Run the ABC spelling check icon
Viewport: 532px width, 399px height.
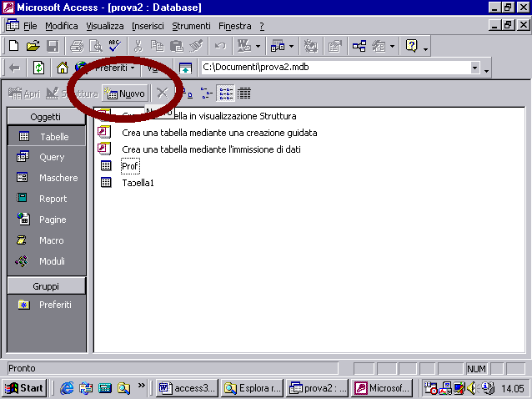[115, 46]
